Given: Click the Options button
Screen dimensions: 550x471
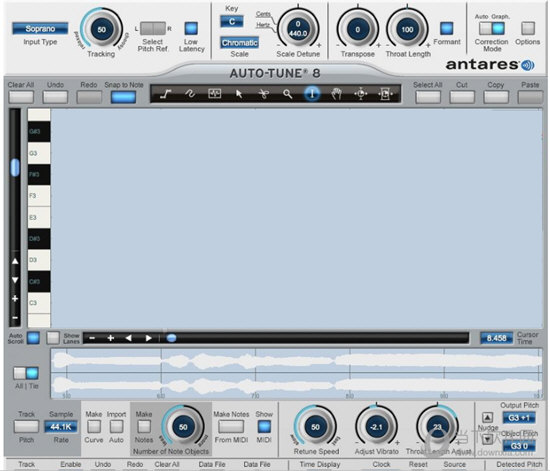Looking at the screenshot, I should pyautogui.click(x=528, y=28).
